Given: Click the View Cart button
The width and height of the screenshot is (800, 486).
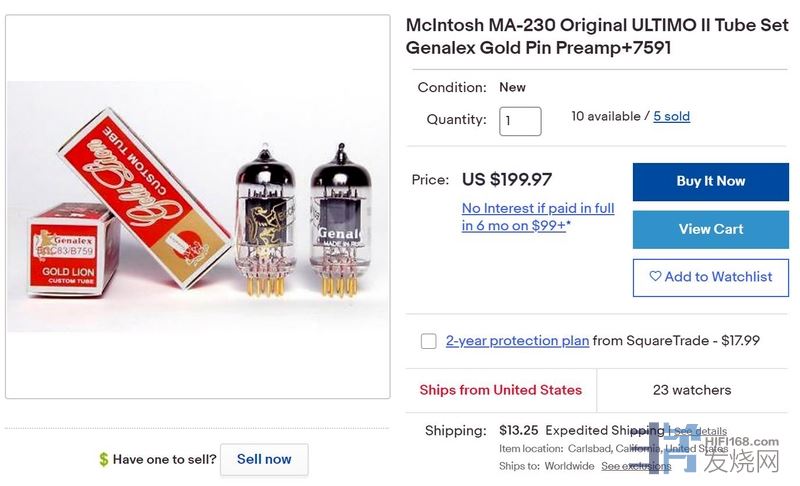Looking at the screenshot, I should tap(710, 229).
